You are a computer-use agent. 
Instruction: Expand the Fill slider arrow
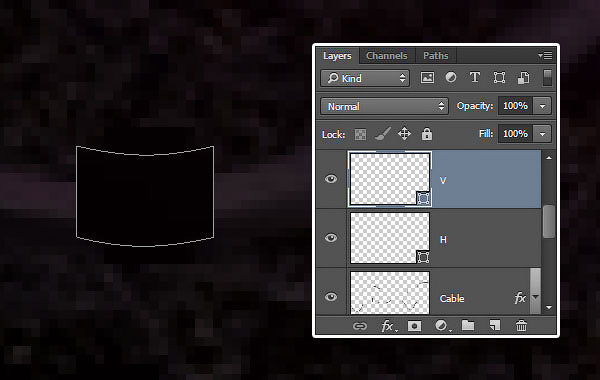tap(542, 134)
